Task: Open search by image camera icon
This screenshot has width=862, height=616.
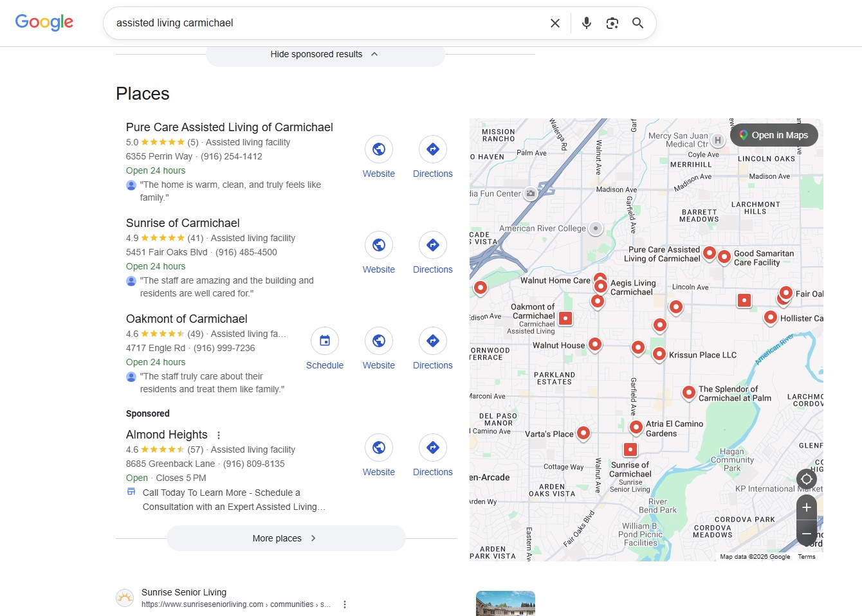Action: coord(612,23)
